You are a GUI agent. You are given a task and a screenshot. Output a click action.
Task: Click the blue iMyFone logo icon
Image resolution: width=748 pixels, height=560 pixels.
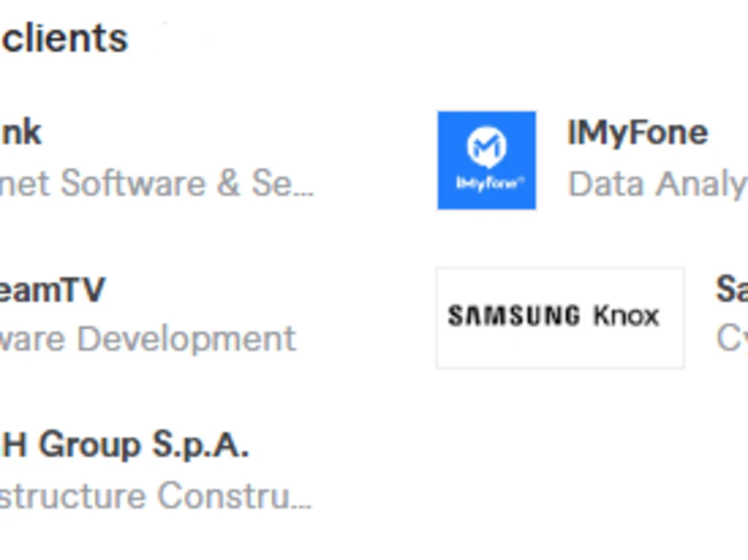pos(487,160)
